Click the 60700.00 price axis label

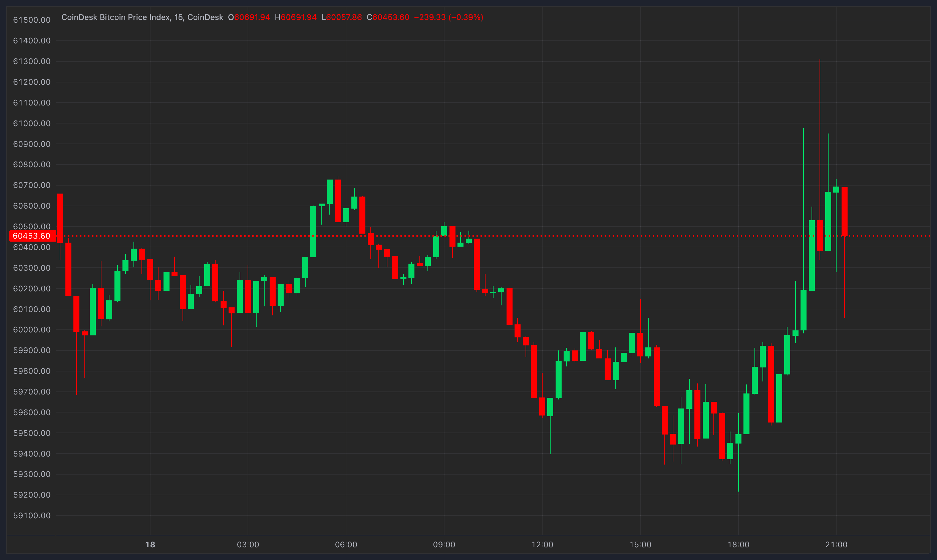tap(32, 185)
